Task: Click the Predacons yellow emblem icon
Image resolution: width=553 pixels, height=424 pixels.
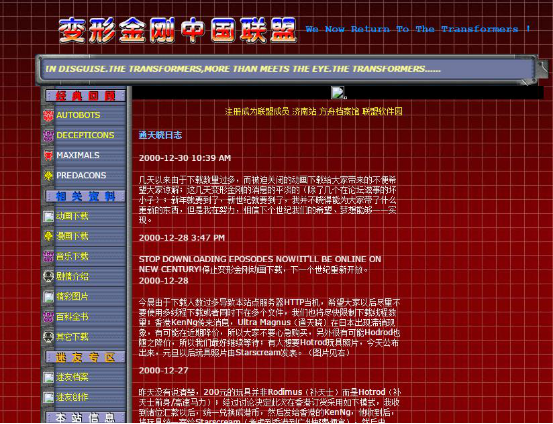Action: 48,176
